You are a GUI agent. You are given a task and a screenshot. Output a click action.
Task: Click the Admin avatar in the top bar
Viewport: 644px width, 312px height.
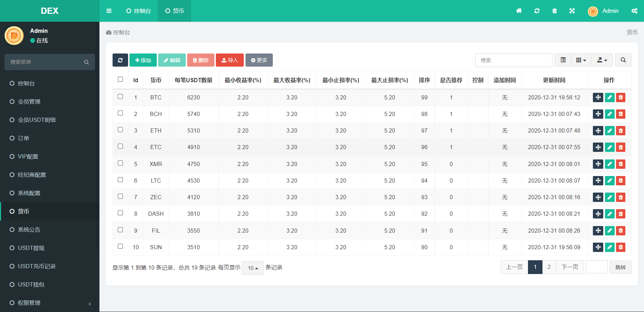coord(593,11)
